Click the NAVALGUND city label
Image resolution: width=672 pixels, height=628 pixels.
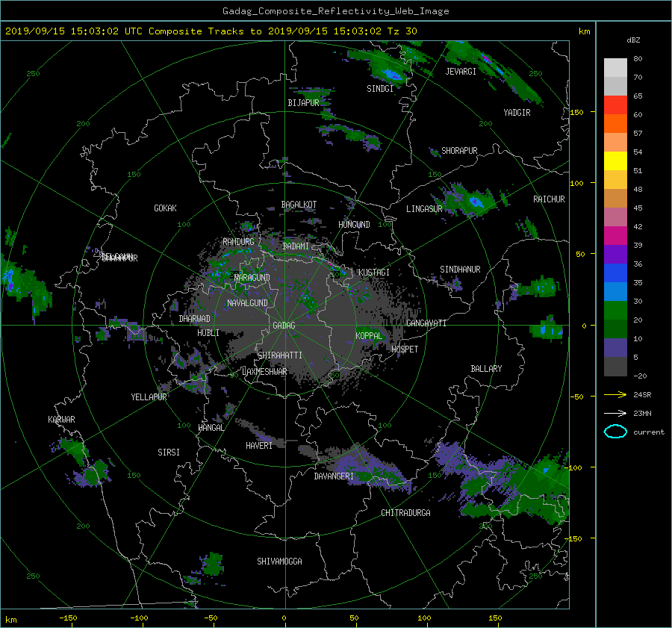coord(247,303)
